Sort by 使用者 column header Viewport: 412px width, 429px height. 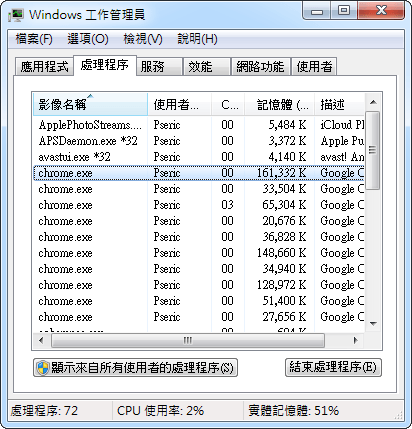(179, 104)
